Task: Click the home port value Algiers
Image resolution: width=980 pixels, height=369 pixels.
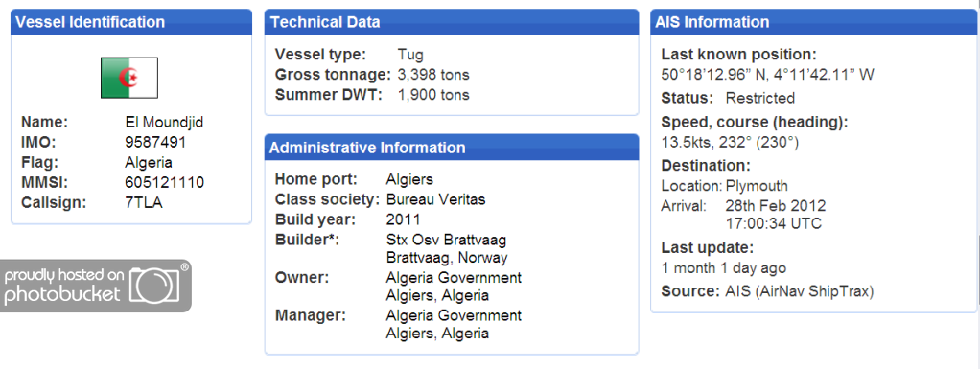Action: click(409, 180)
